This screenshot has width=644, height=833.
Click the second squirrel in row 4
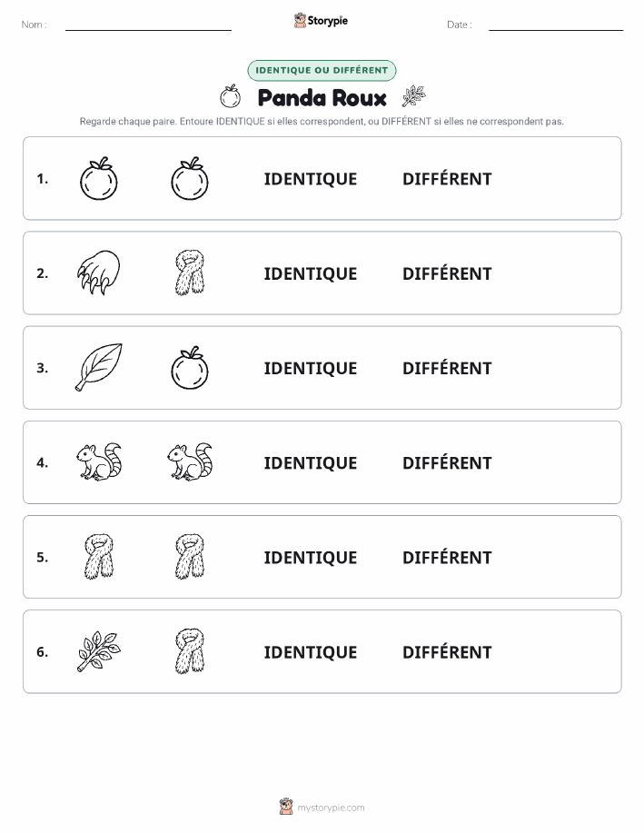pos(190,461)
